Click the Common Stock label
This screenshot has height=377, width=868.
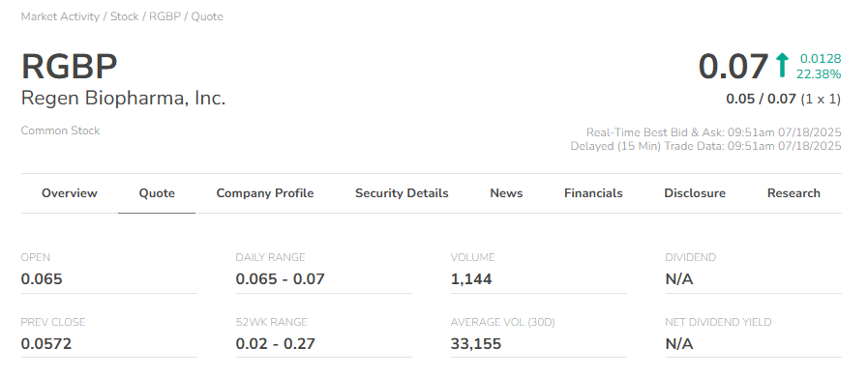pyautogui.click(x=60, y=131)
